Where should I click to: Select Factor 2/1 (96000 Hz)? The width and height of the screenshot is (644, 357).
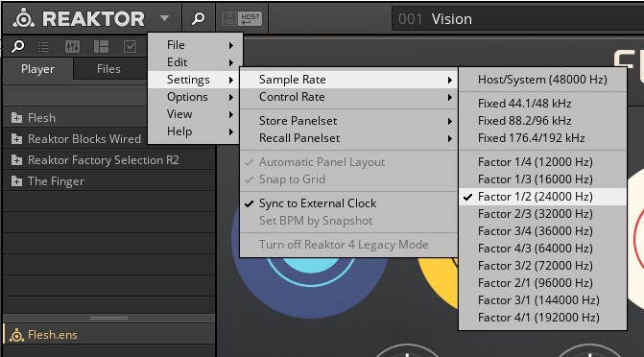[x=542, y=283]
